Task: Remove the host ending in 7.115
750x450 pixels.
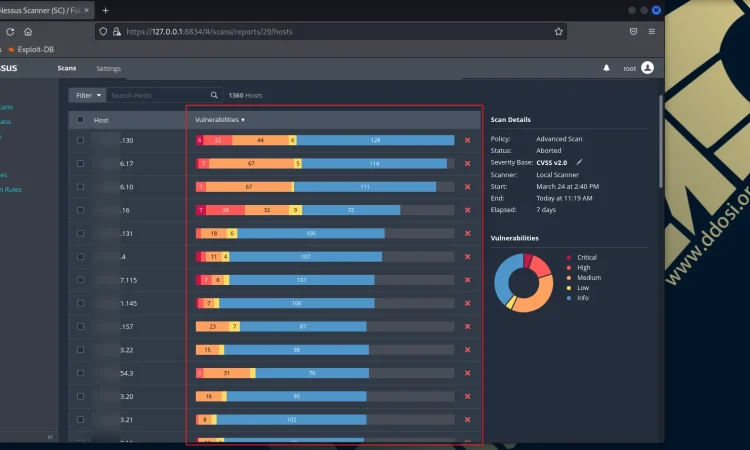Action: click(467, 280)
